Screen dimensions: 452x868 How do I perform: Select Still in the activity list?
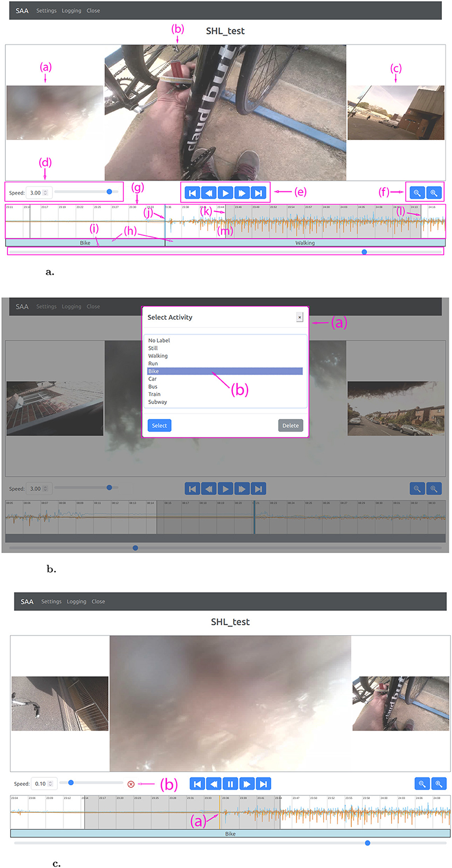[153, 348]
